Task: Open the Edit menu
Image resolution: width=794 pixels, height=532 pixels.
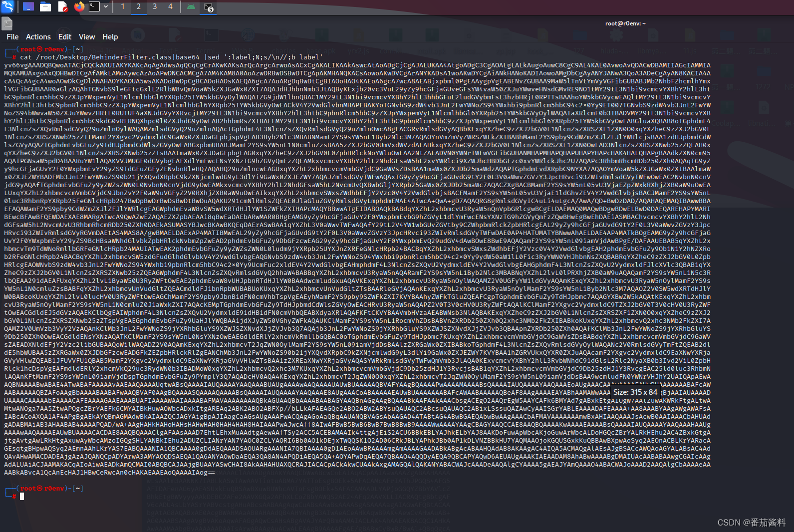Action: (x=65, y=37)
